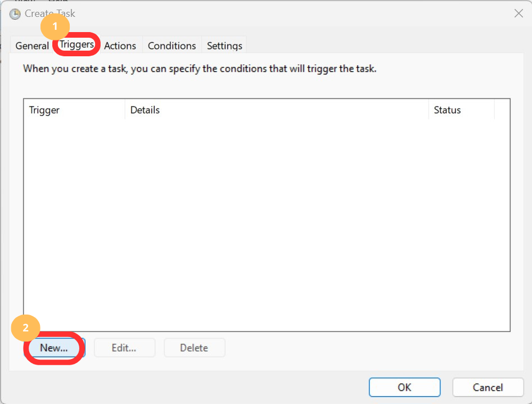
Task: Go to the Conditions tab
Action: click(x=172, y=46)
